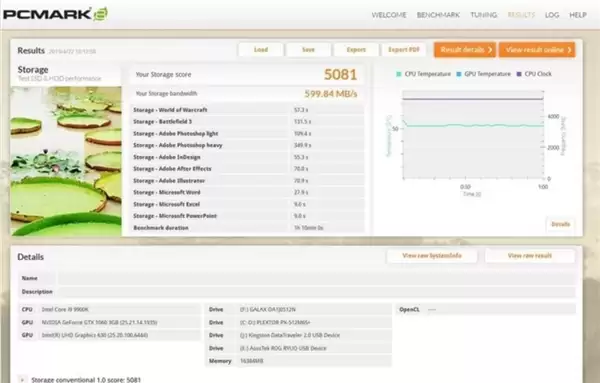Click the CPU clock line in the chart
The image size is (600, 383).
click(473, 99)
